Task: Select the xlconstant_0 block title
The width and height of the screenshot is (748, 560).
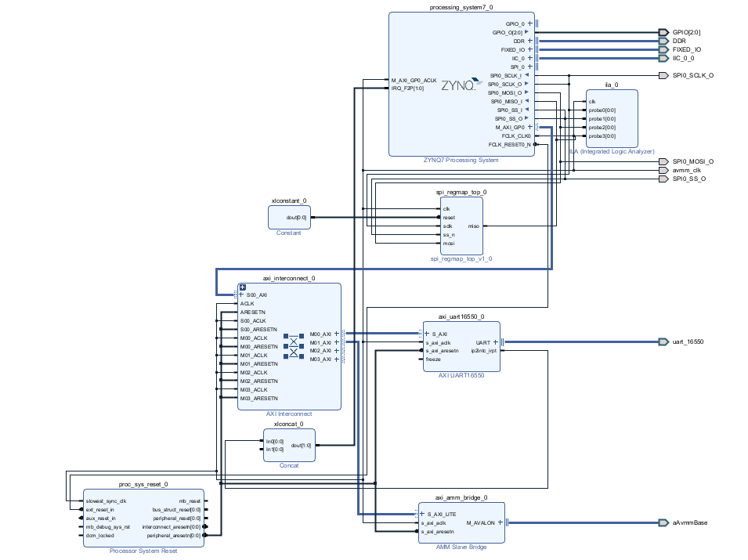Action: click(289, 201)
